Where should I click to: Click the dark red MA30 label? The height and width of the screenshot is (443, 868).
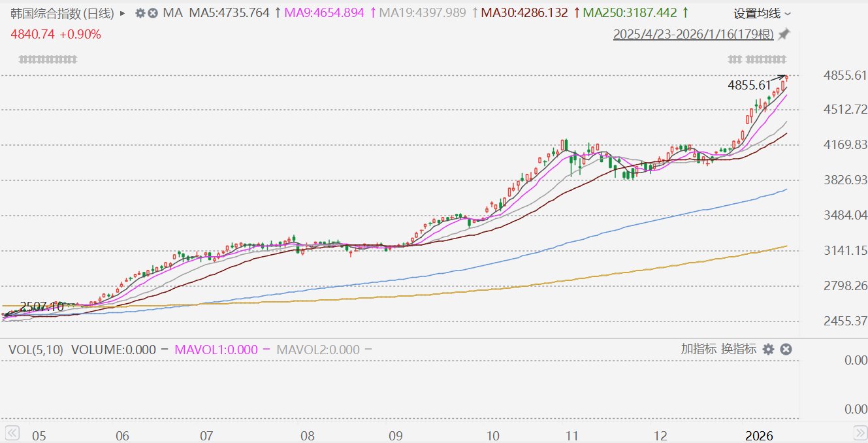tap(524, 13)
